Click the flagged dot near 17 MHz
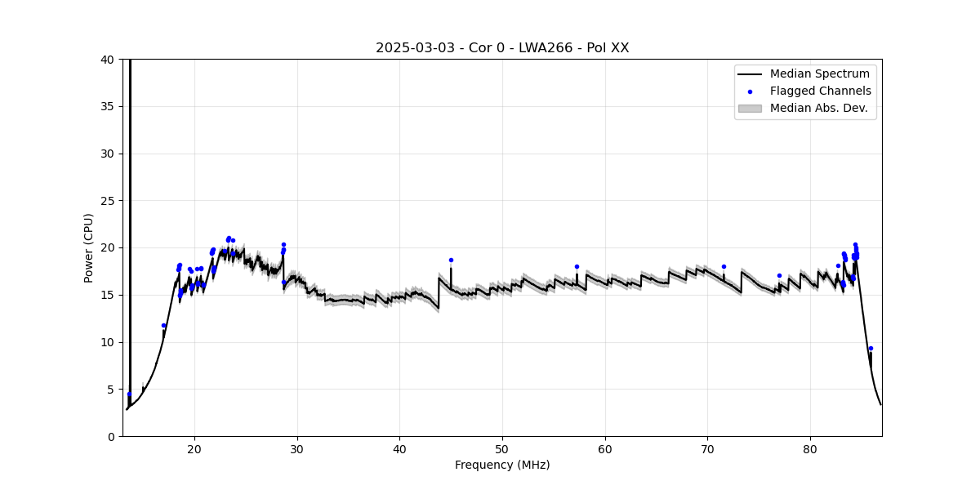This screenshot has width=980, height=490. [163, 326]
